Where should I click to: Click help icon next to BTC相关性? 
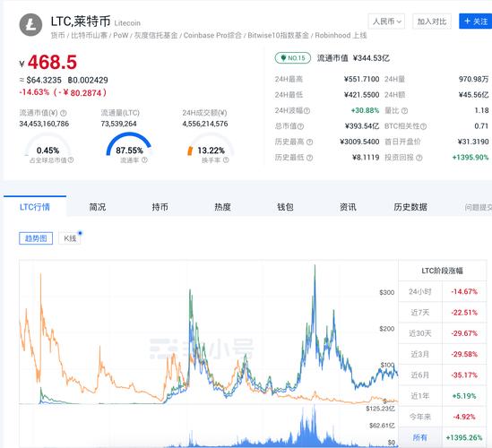click(x=423, y=126)
